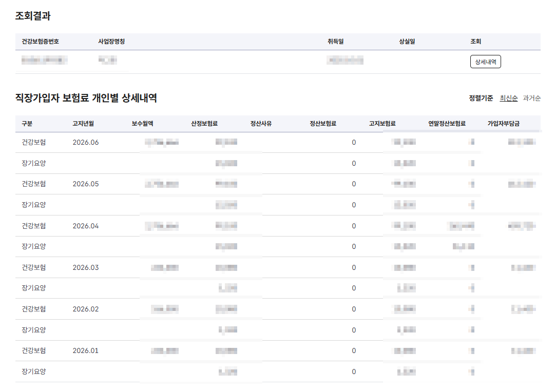This screenshot has width=555, height=392.
Task: Click the 산정보험료 column header
Action: pyautogui.click(x=204, y=124)
